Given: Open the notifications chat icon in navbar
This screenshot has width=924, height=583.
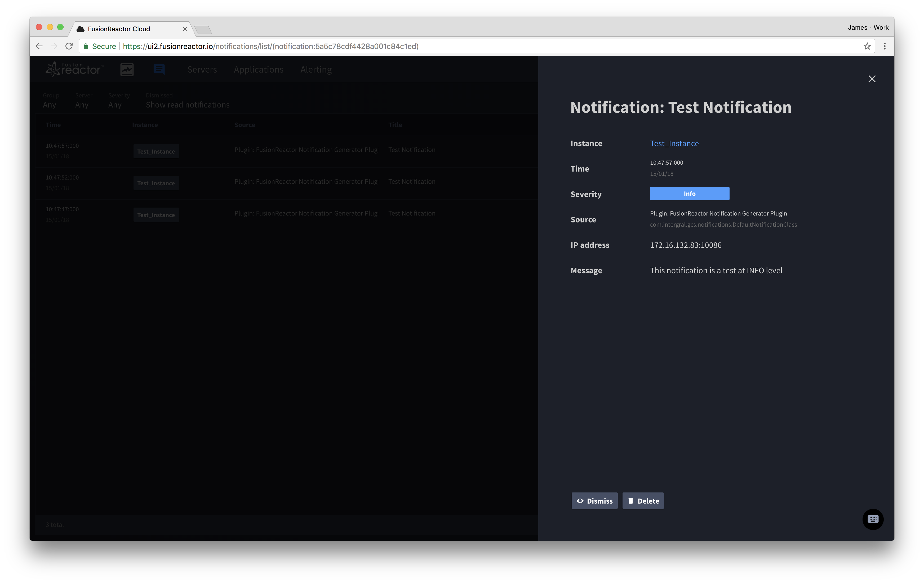Looking at the screenshot, I should (x=159, y=69).
